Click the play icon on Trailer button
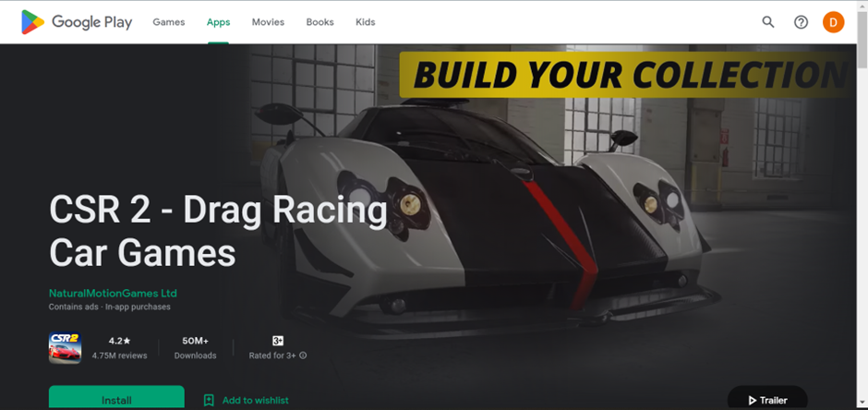This screenshot has height=410, width=868. click(x=752, y=400)
